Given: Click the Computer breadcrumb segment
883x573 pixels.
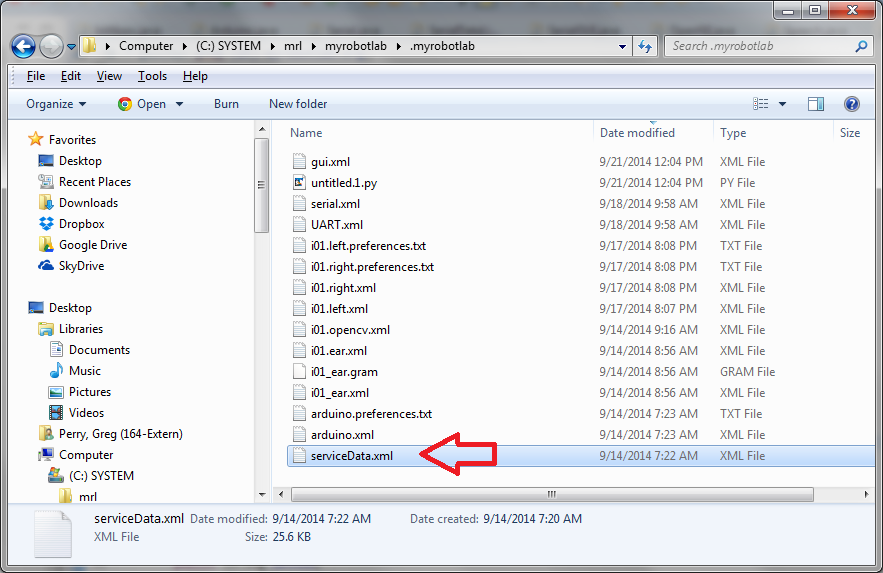Looking at the screenshot, I should pos(146,46).
